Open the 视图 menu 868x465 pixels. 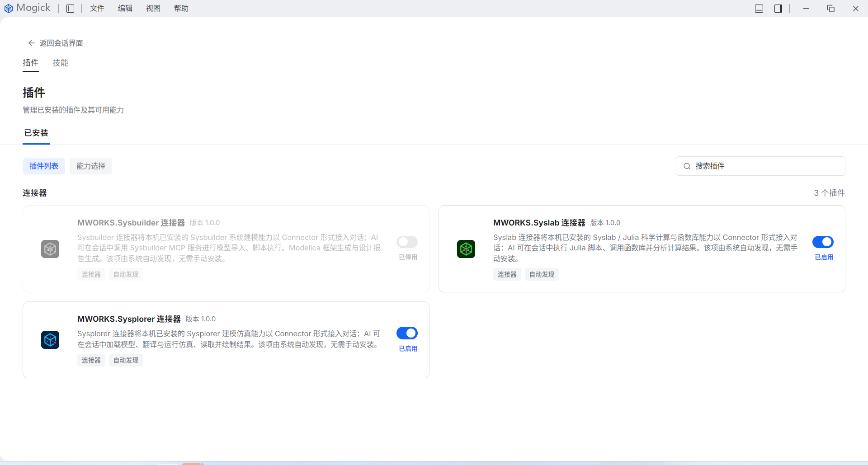pos(153,9)
